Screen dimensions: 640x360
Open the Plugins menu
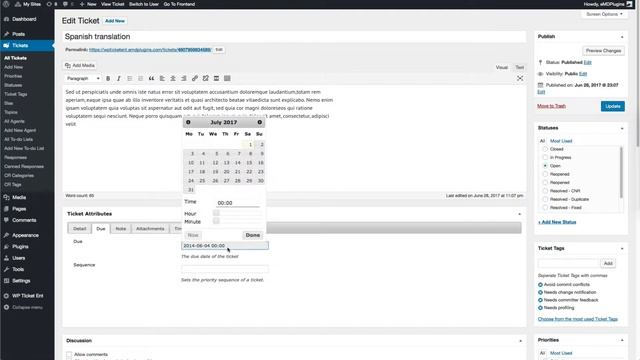pyautogui.click(x=20, y=247)
